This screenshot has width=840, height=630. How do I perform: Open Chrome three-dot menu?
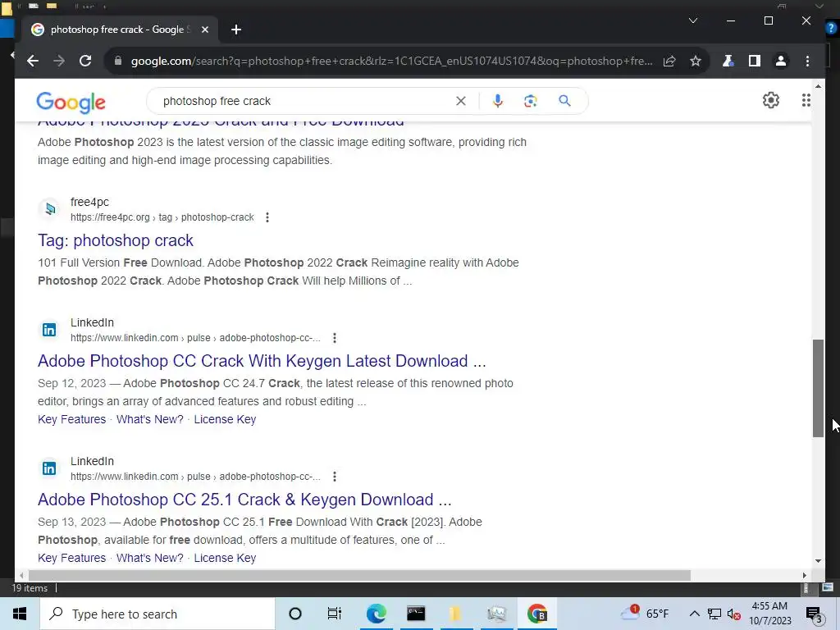click(807, 61)
